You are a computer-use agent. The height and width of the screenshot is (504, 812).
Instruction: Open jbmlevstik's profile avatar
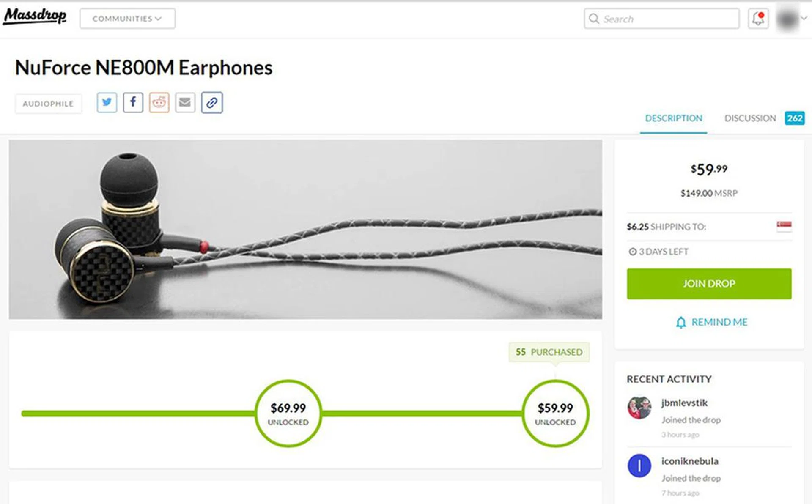[639, 408]
